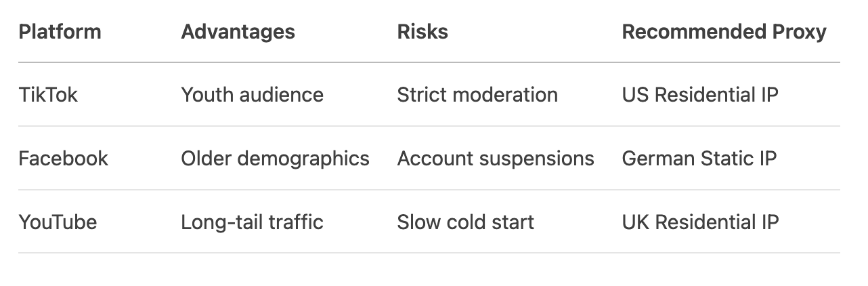Click the divider line below the header row
The width and height of the screenshot is (868, 286).
click(x=429, y=63)
